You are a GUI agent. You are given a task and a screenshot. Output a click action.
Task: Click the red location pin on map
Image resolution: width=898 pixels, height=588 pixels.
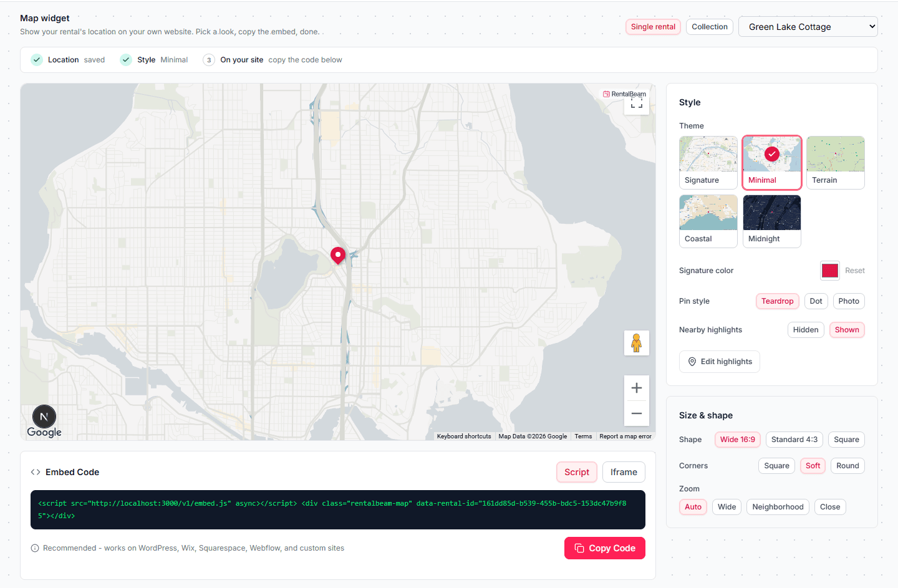(x=338, y=256)
